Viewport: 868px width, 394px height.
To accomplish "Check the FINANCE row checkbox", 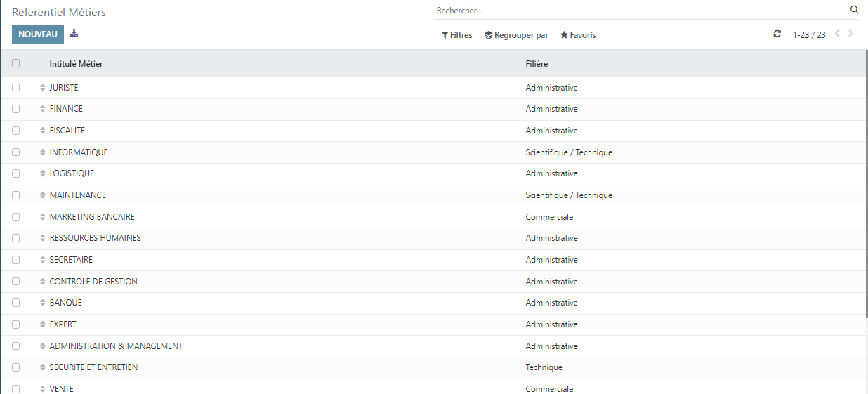I will pos(15,109).
